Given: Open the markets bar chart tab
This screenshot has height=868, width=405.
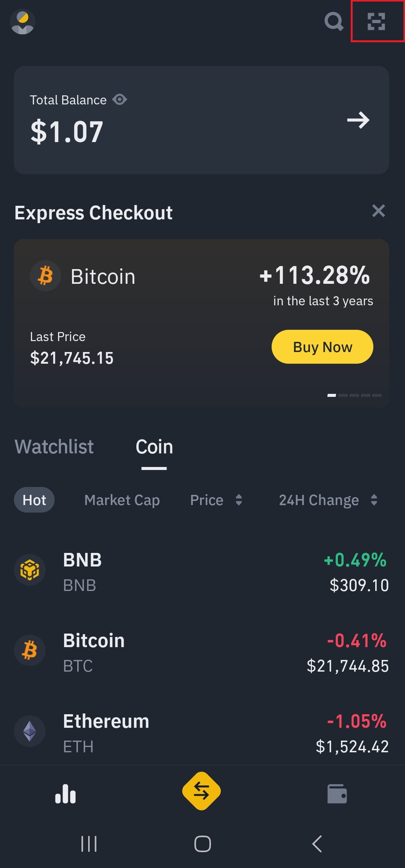Looking at the screenshot, I should (66, 793).
